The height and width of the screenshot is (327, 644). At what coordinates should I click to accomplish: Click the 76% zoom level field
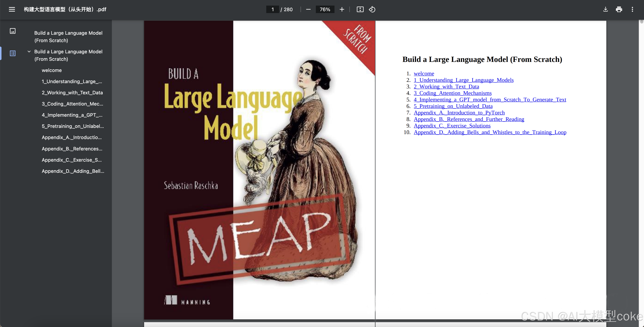pos(325,10)
